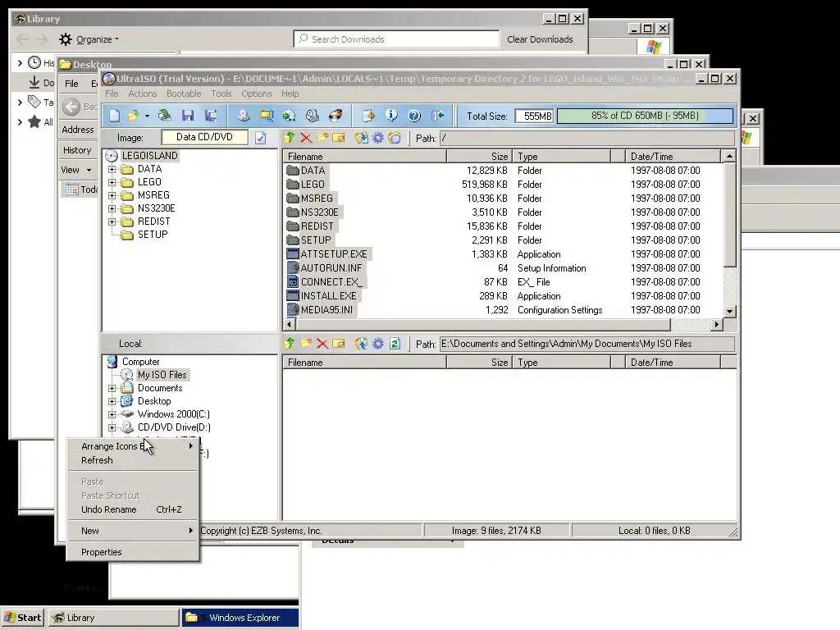Click the Save As toolbar icon
Image resolution: width=840 pixels, height=630 pixels.
click(x=211, y=116)
